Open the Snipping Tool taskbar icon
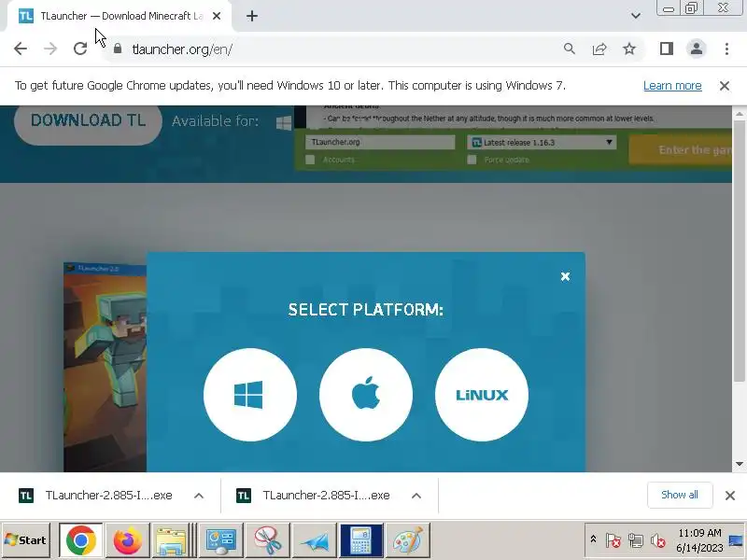This screenshot has height=560, width=747. tap(267, 540)
